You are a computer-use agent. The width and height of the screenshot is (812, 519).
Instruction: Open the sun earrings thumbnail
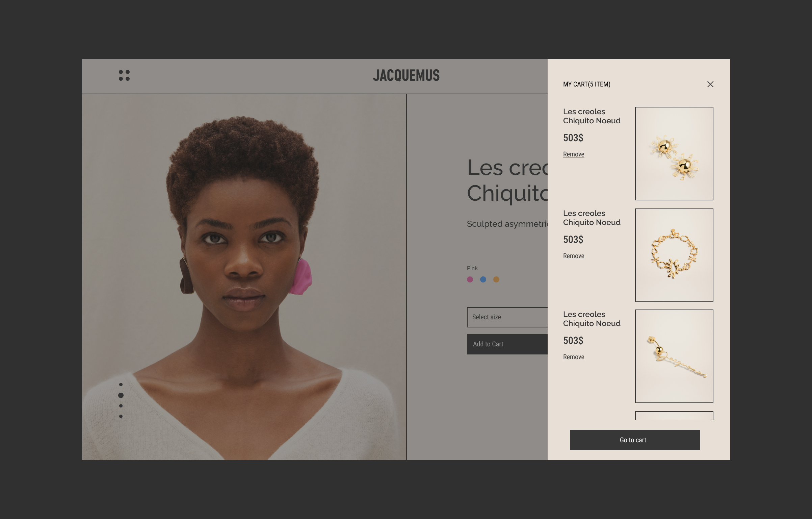pos(674,154)
